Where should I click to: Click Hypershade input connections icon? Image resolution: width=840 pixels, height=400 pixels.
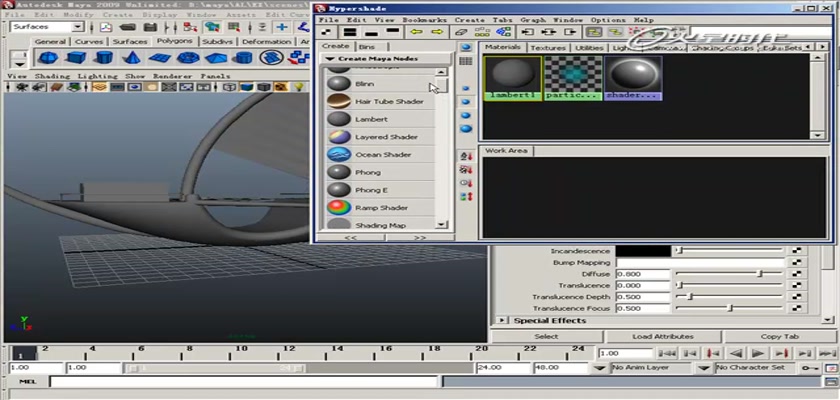[528, 32]
